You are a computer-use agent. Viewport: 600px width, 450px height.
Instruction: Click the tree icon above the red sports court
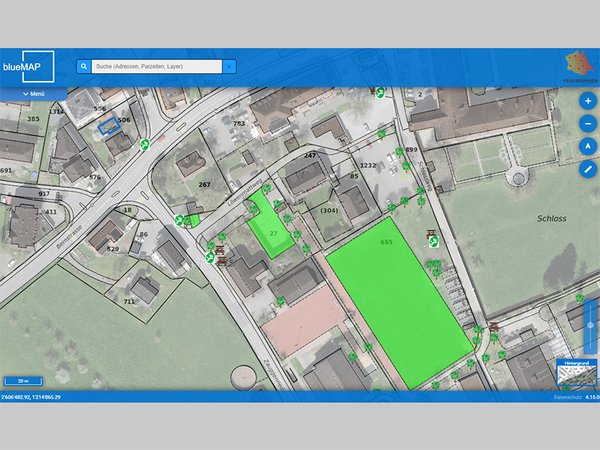pyautogui.click(x=280, y=301)
